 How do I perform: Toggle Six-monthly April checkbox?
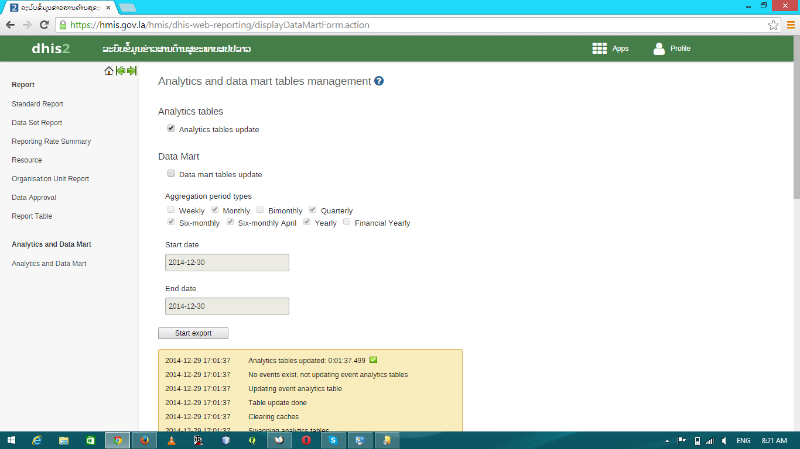pos(230,222)
